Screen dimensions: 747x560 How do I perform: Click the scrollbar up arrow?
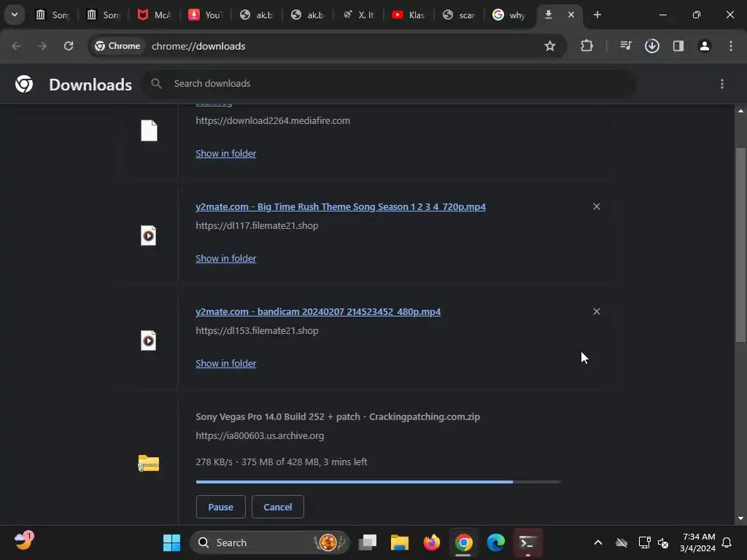point(740,111)
